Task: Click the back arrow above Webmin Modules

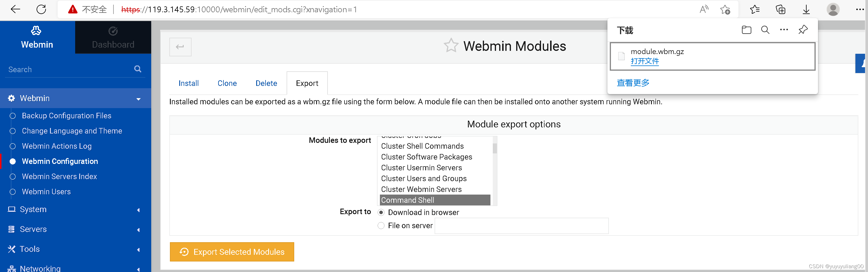Action: click(180, 47)
